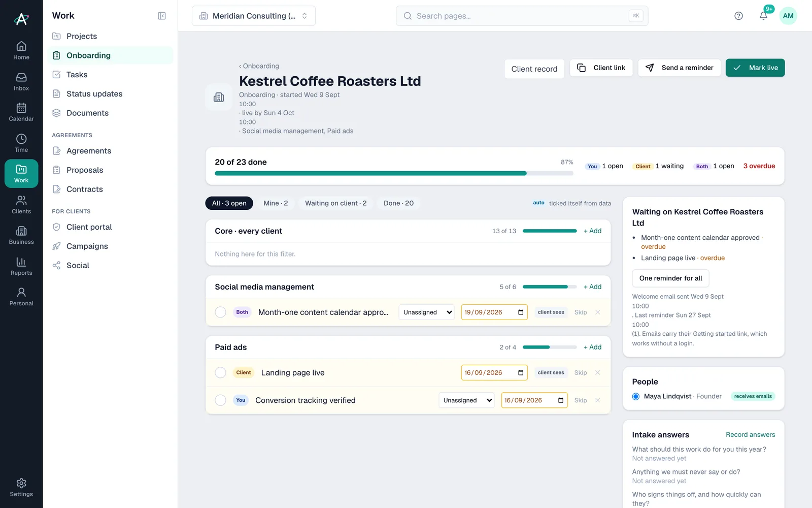Remove the Conversion tracking verified item
The width and height of the screenshot is (812, 508).
[x=598, y=400]
